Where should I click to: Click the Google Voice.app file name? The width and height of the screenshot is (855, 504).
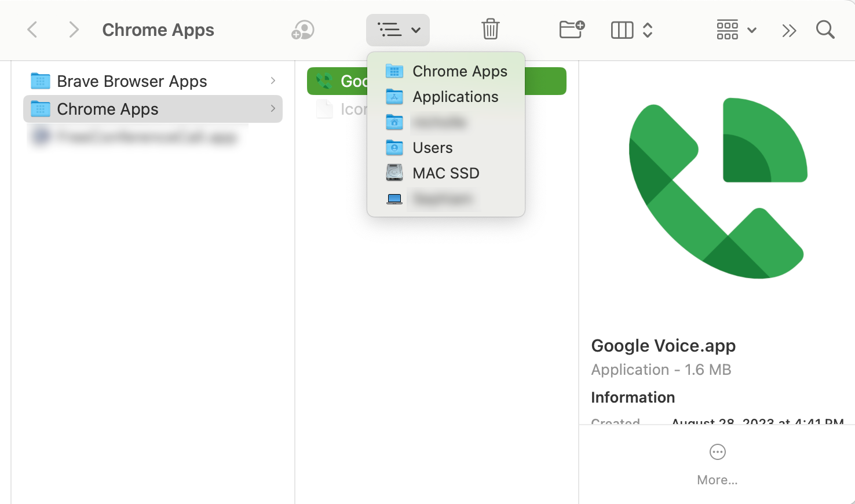(663, 346)
